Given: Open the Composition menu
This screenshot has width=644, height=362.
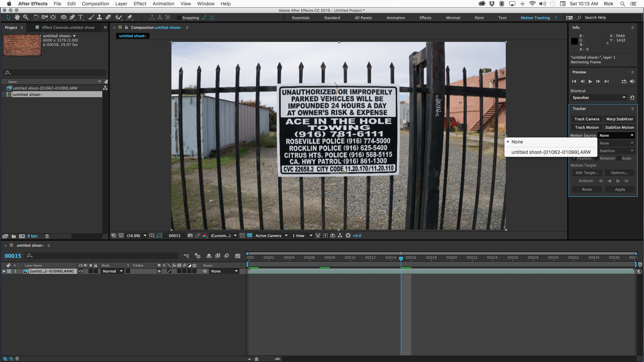Looking at the screenshot, I should (95, 4).
